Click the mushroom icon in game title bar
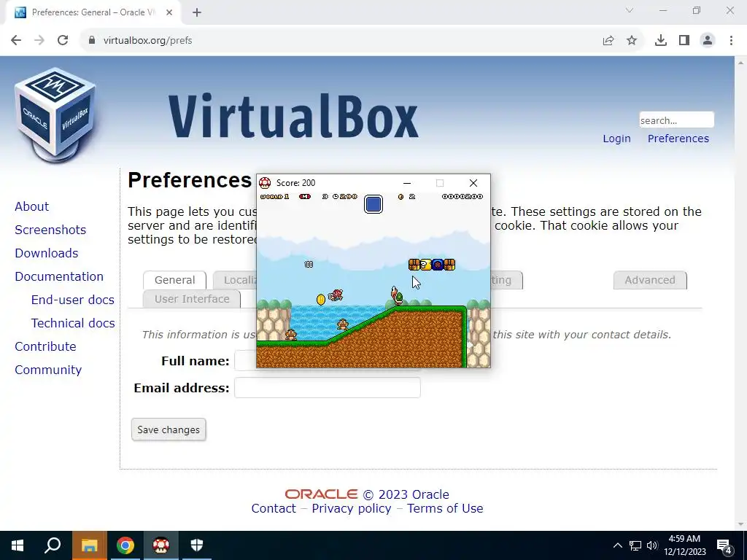Image resolution: width=747 pixels, height=560 pixels. [265, 183]
